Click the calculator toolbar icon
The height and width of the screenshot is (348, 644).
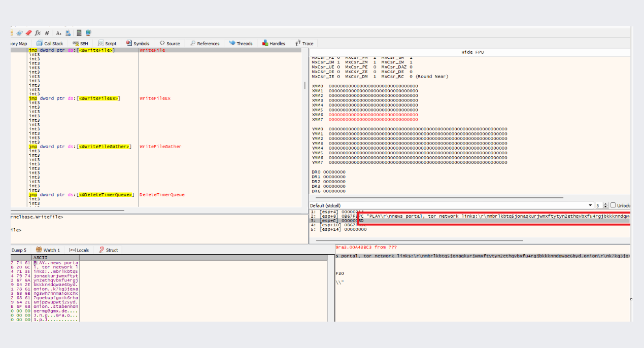pyautogui.click(x=79, y=32)
